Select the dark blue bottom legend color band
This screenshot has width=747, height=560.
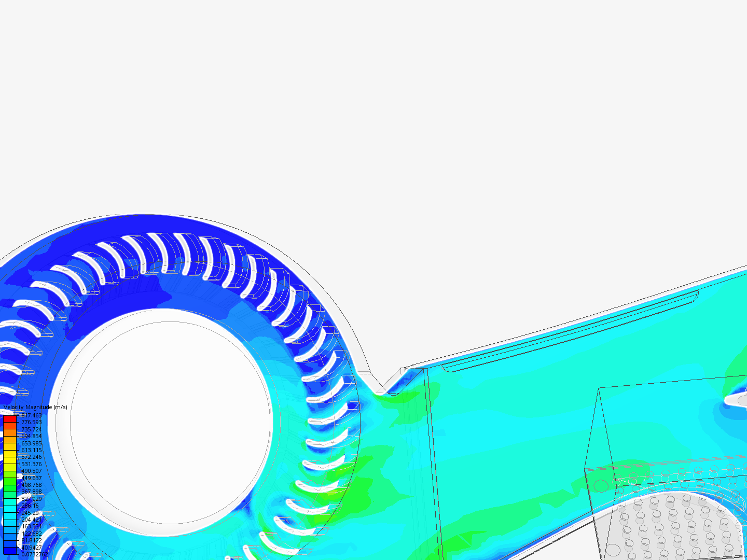click(10, 551)
